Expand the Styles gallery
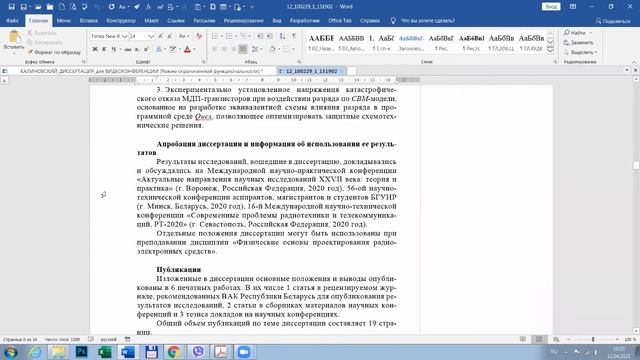 [x=550, y=50]
